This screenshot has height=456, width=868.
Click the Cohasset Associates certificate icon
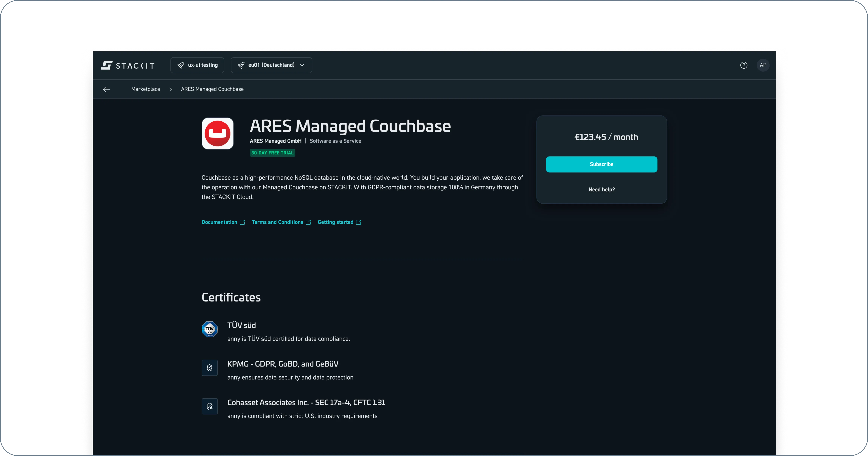pyautogui.click(x=210, y=406)
